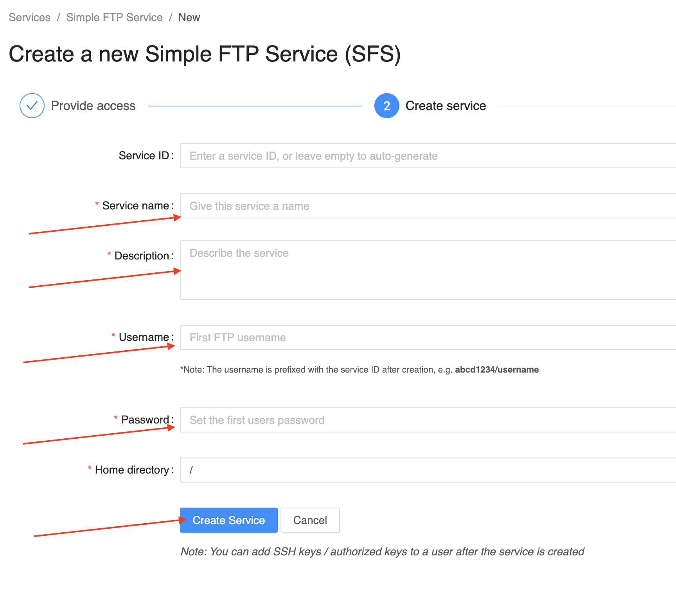Cancel the service creation
Viewport: 676px width, 616px height.
pos(310,520)
